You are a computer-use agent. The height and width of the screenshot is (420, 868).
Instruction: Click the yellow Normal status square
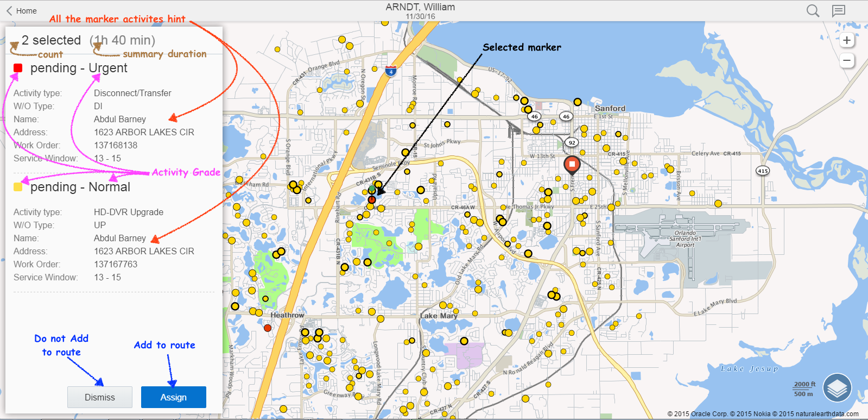tap(18, 187)
